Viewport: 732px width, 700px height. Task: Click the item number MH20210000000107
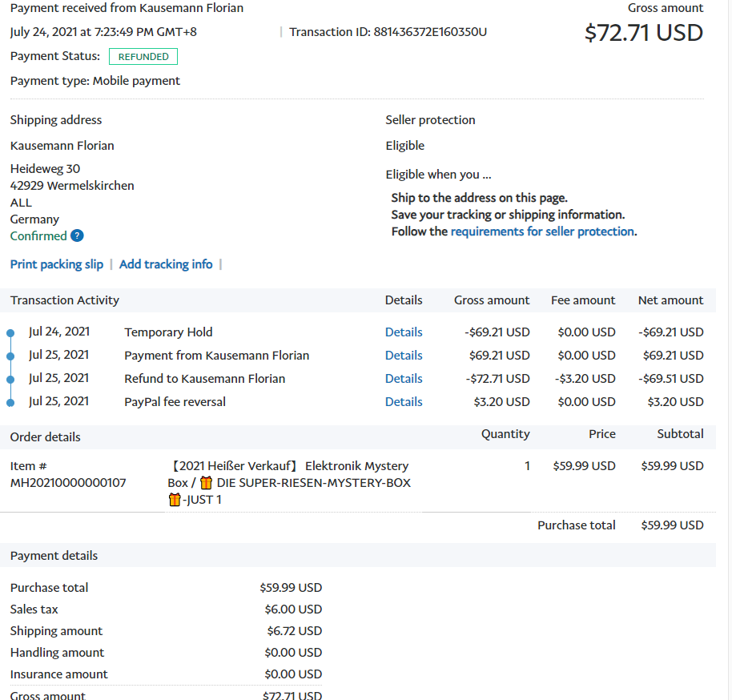pos(68,483)
